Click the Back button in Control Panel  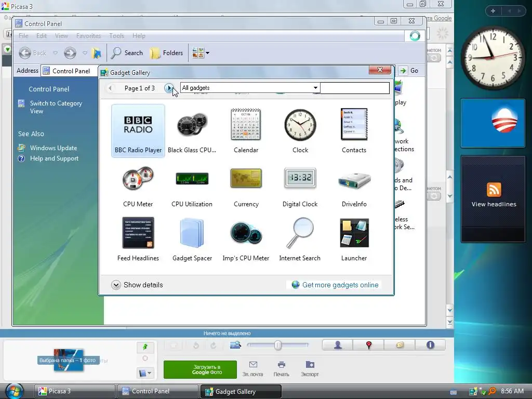(x=33, y=53)
